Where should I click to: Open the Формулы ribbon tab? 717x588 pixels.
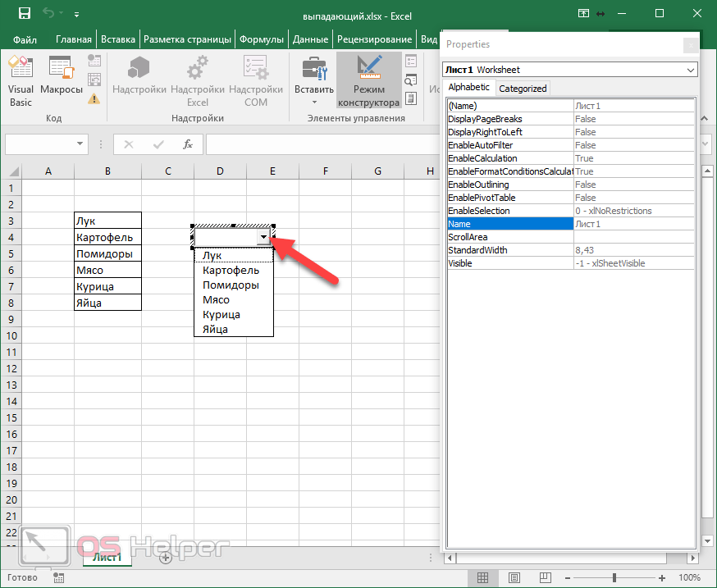coord(263,39)
